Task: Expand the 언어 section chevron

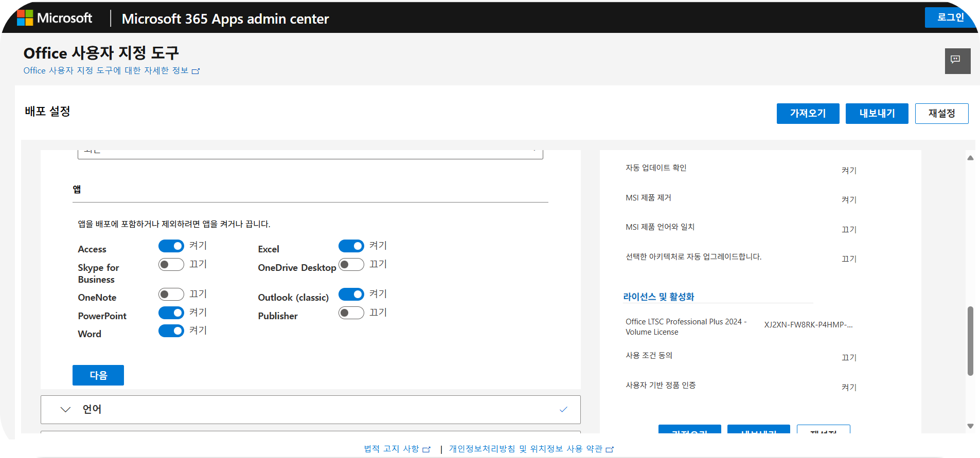Action: click(x=65, y=410)
